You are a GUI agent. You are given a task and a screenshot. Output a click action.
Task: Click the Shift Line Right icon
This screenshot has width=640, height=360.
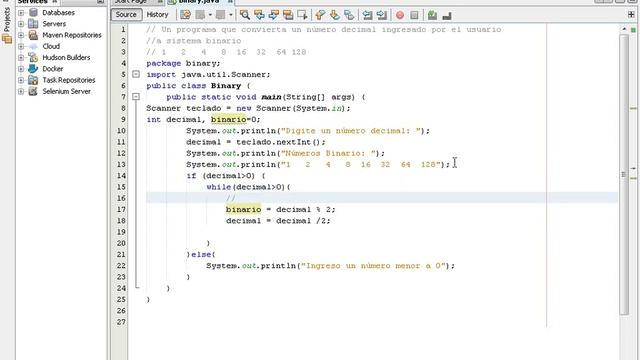pos(382,15)
